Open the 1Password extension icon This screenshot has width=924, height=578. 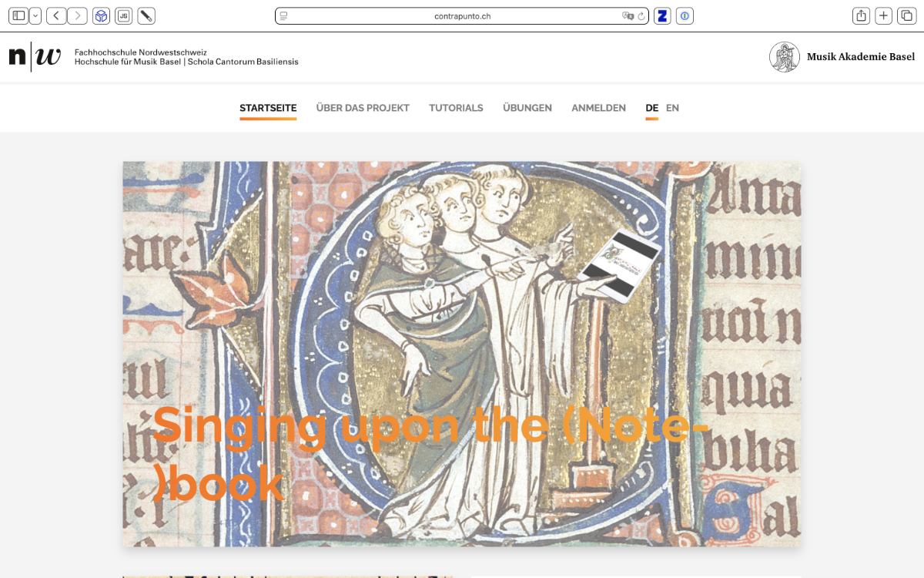pyautogui.click(x=685, y=15)
